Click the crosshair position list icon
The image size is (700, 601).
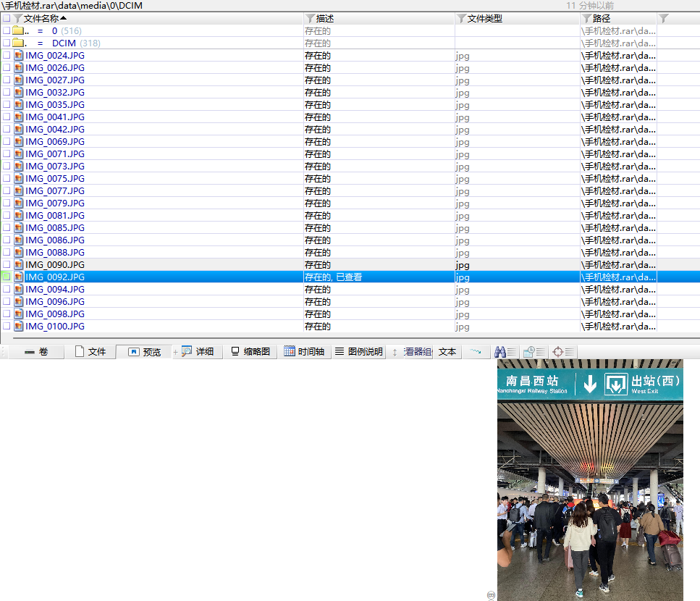click(562, 352)
